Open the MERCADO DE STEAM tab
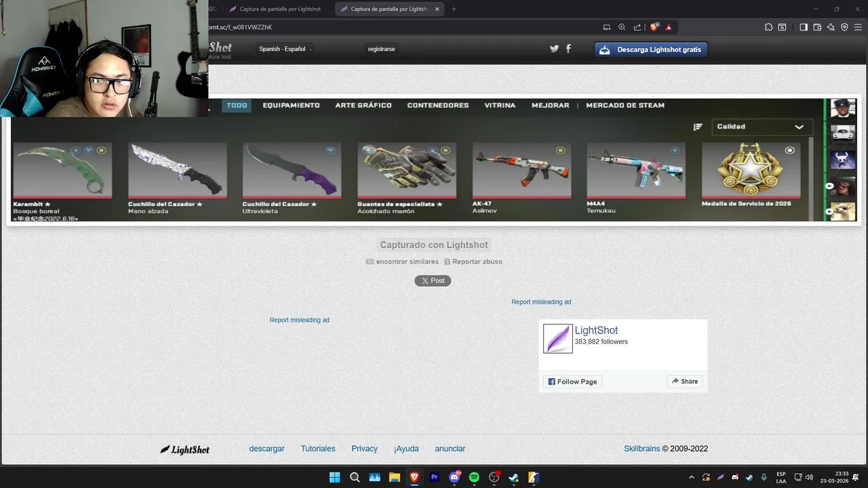868x488 pixels. tap(625, 105)
